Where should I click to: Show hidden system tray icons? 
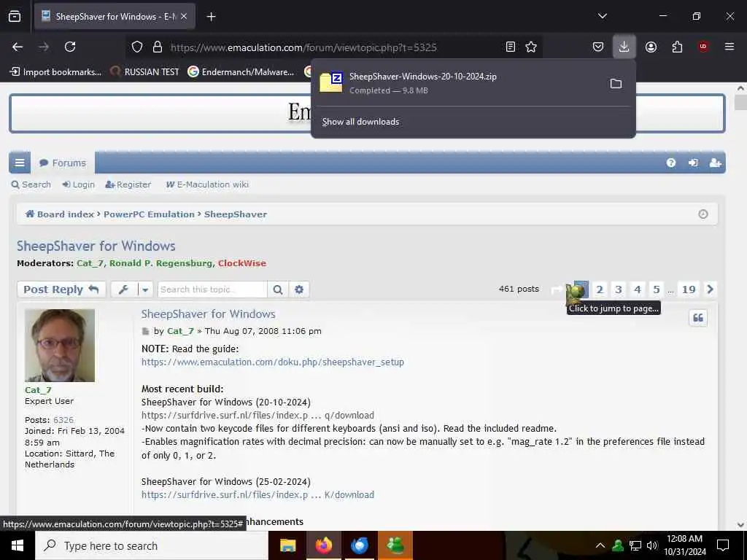click(600, 545)
